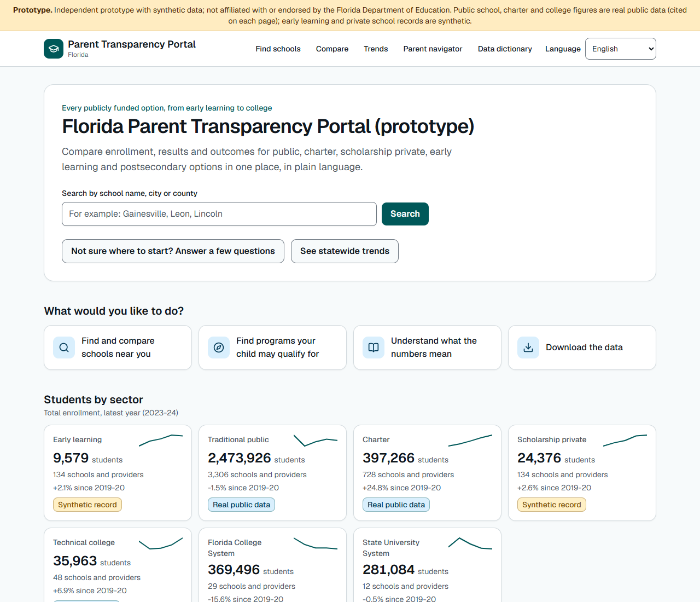This screenshot has height=602, width=700.
Task: Open Find schools in the navigation
Action: 278,49
